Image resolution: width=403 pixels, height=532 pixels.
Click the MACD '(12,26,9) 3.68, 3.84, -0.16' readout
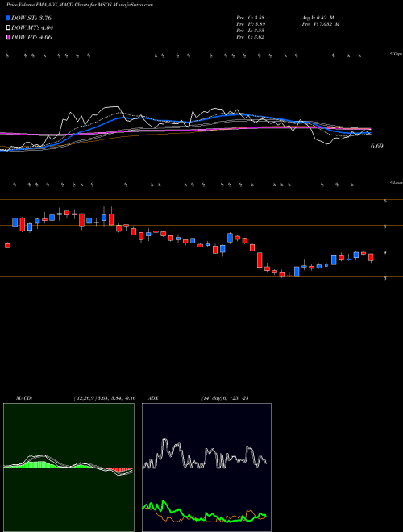(x=105, y=398)
